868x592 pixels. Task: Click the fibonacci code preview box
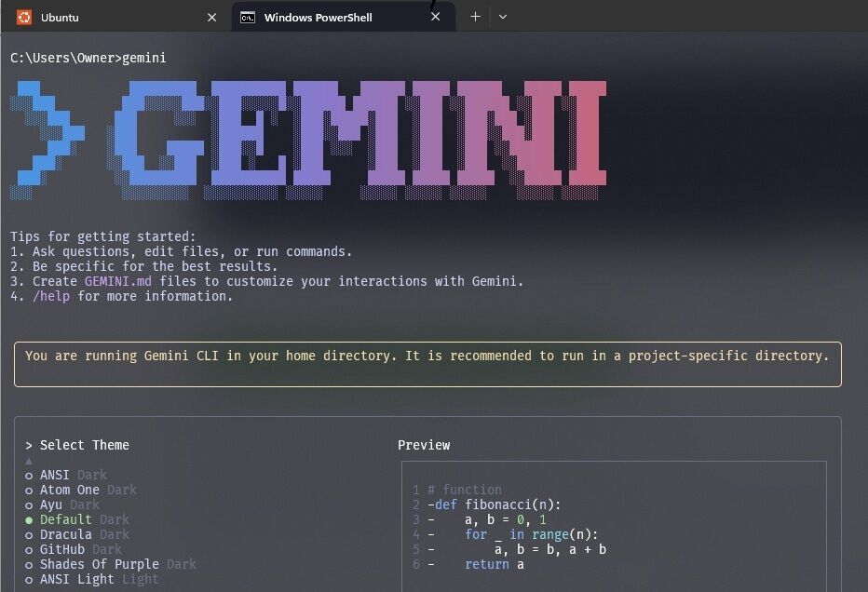(x=613, y=526)
